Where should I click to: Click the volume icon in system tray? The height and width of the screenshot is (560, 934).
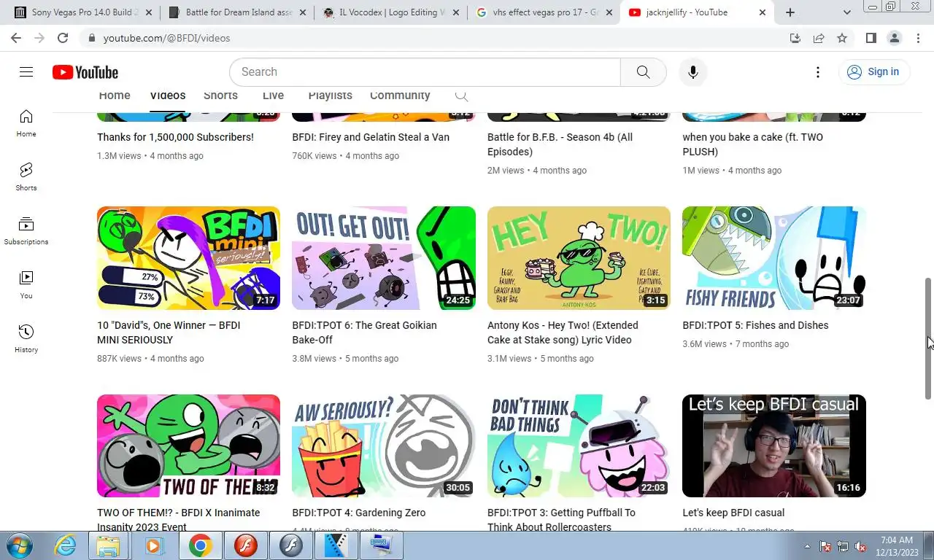860,546
